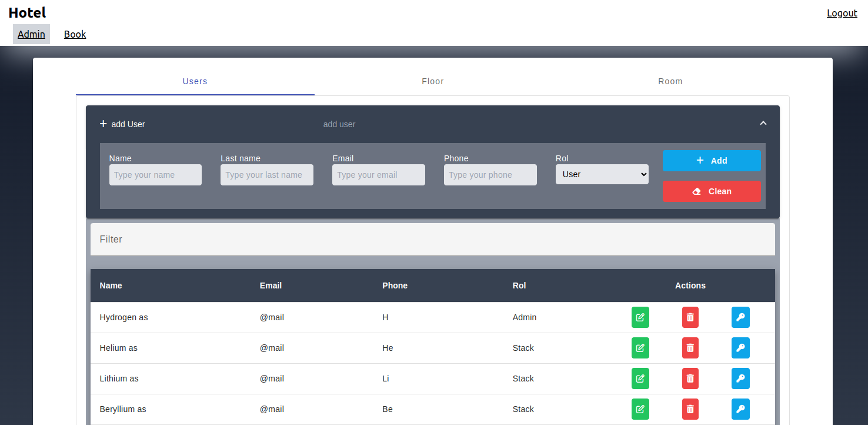The width and height of the screenshot is (868, 425).
Task: Click the blue Add button
Action: tap(711, 161)
